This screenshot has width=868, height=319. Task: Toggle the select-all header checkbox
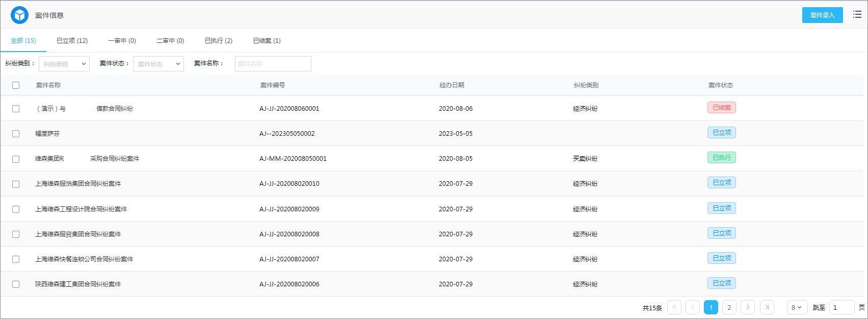(16, 85)
